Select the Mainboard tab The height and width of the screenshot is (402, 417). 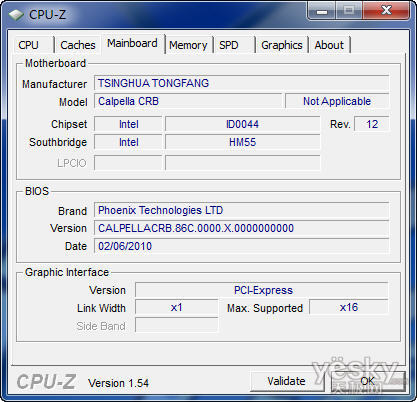132,43
